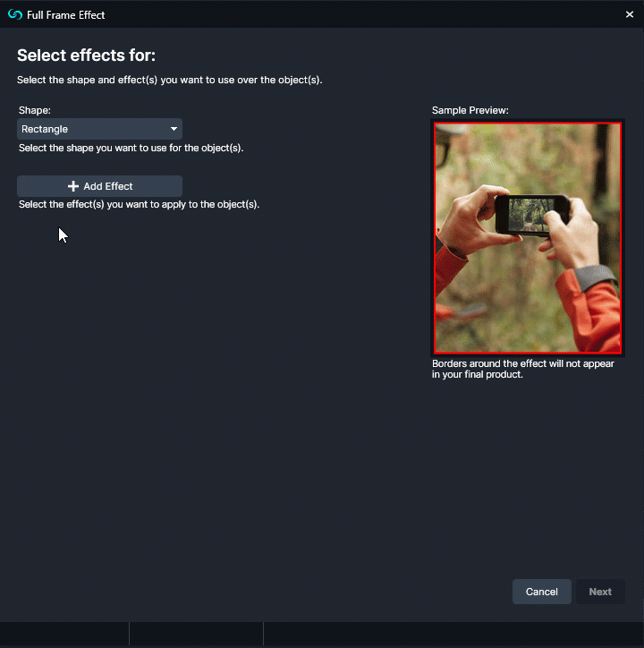644x648 pixels.
Task: Open the Shape dropdown showing Rectangle
Action: 99,129
